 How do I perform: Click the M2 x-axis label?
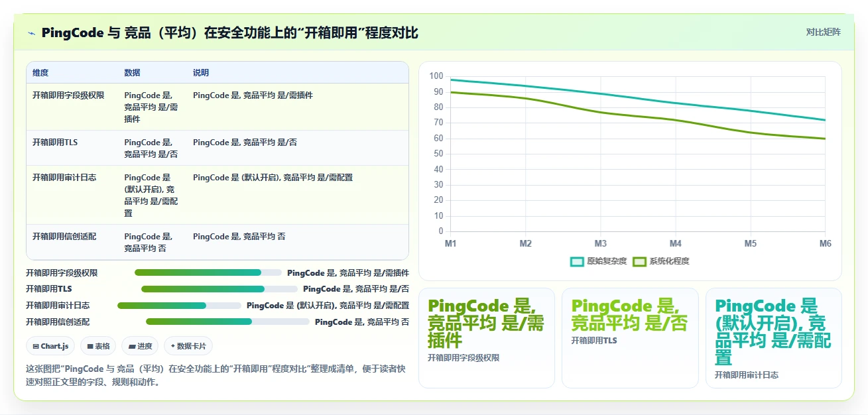point(526,244)
